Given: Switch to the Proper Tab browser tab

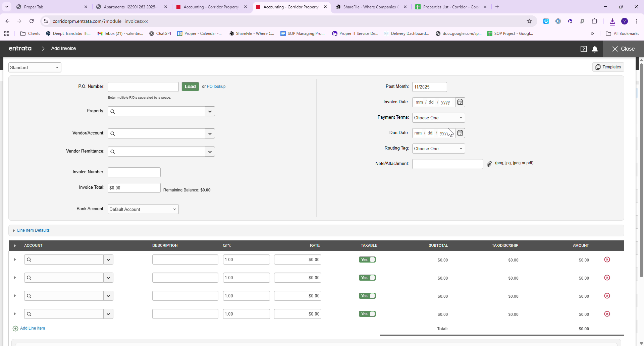Looking at the screenshot, I should coord(52,7).
